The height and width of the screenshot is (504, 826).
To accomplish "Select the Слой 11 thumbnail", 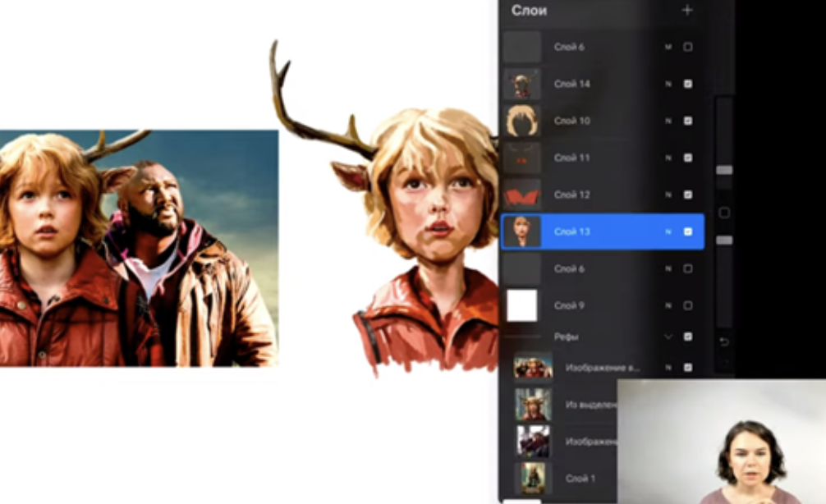I will 522,158.
